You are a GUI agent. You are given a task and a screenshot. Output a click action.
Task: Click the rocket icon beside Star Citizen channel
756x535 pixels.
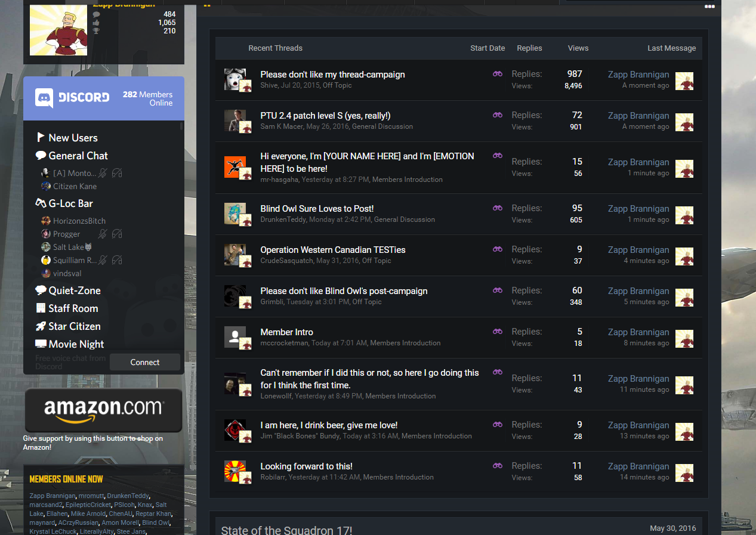(41, 326)
